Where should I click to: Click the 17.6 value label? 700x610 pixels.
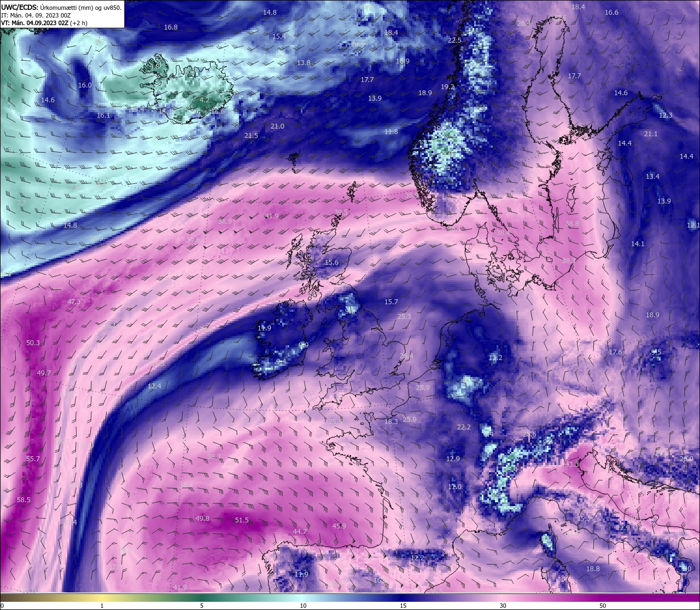(616, 352)
